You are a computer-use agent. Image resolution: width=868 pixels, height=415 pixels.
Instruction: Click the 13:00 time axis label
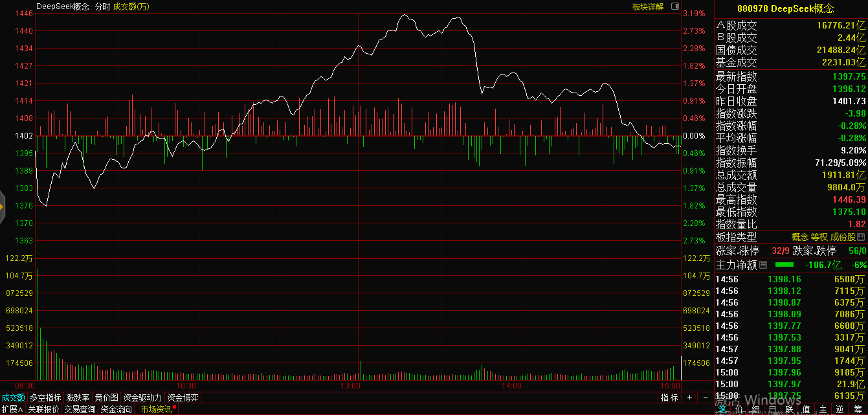point(350,386)
